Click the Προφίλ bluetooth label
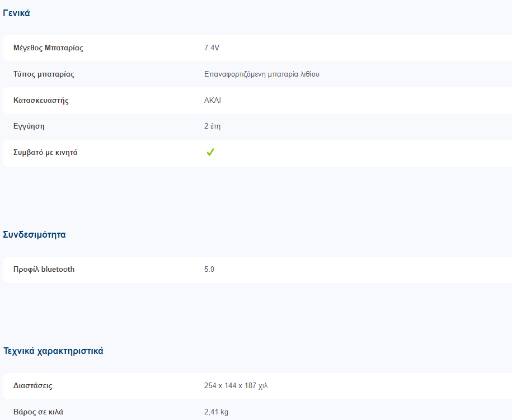The height and width of the screenshot is (420, 512). [44, 269]
